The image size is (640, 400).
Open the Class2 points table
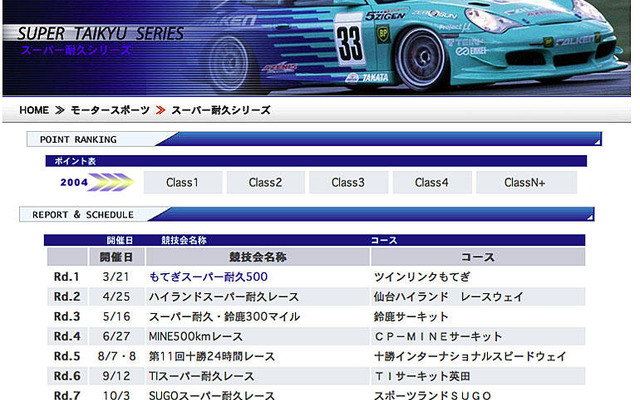point(265,182)
